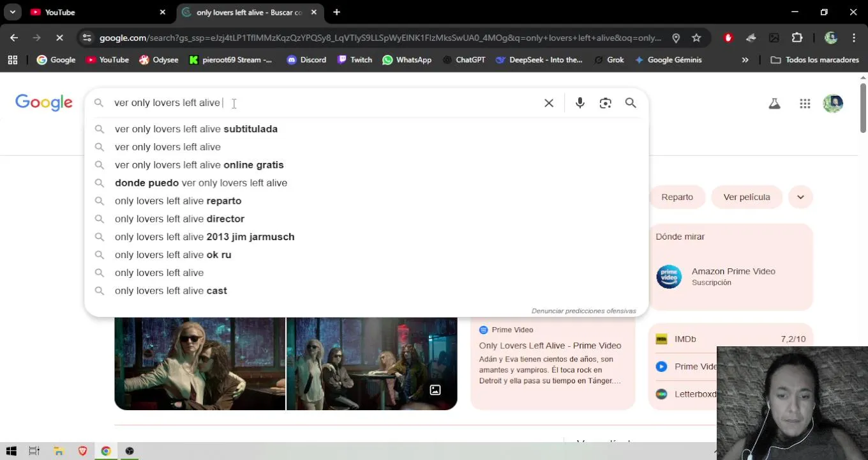Open the red shield extension icon
The height and width of the screenshot is (460, 868).
728,38
